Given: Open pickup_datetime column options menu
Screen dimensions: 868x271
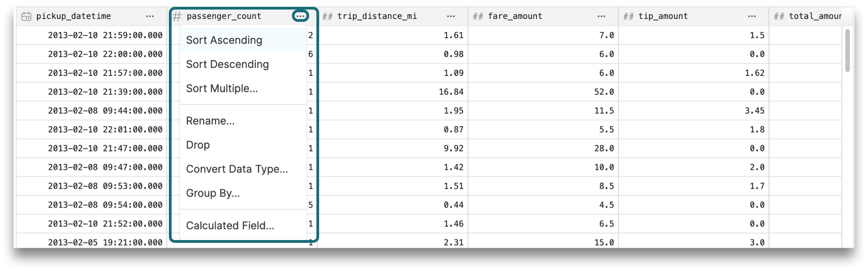Looking at the screenshot, I should 150,16.
